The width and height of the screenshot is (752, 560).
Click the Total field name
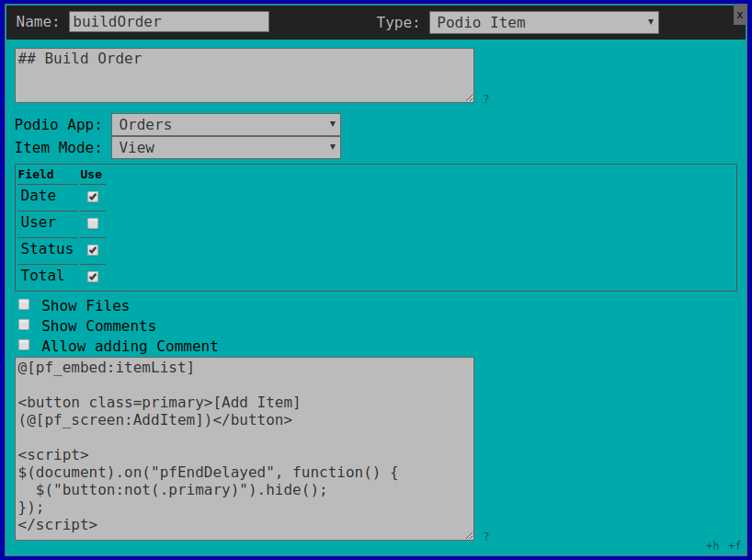42,276
